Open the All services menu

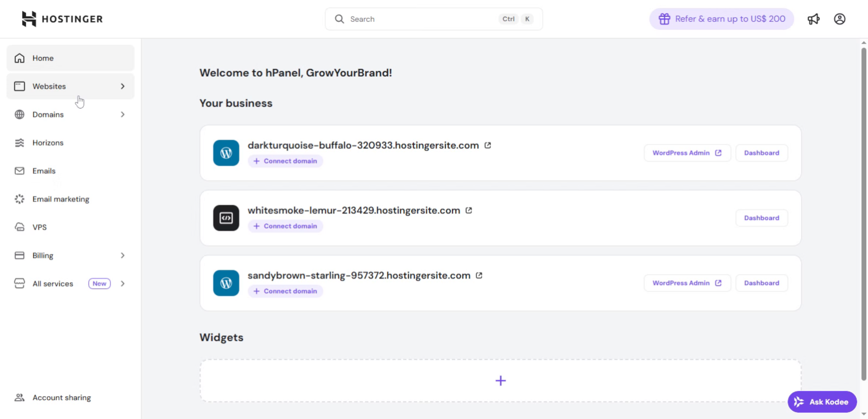pos(123,283)
